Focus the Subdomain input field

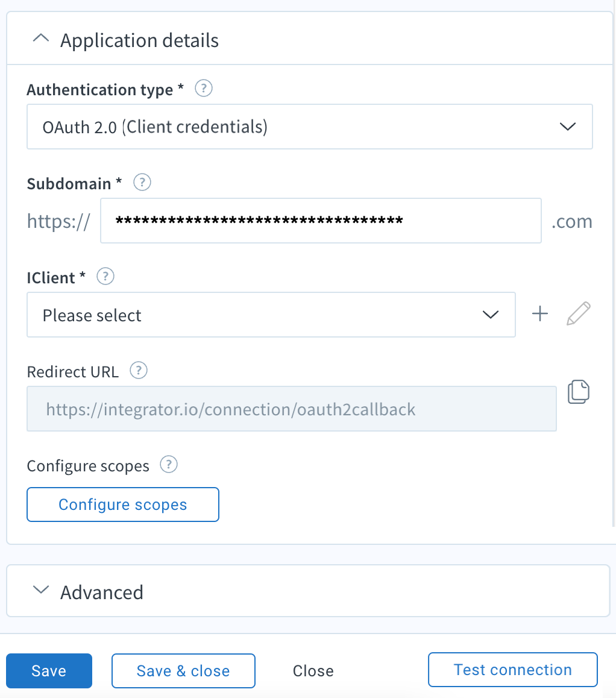point(321,221)
